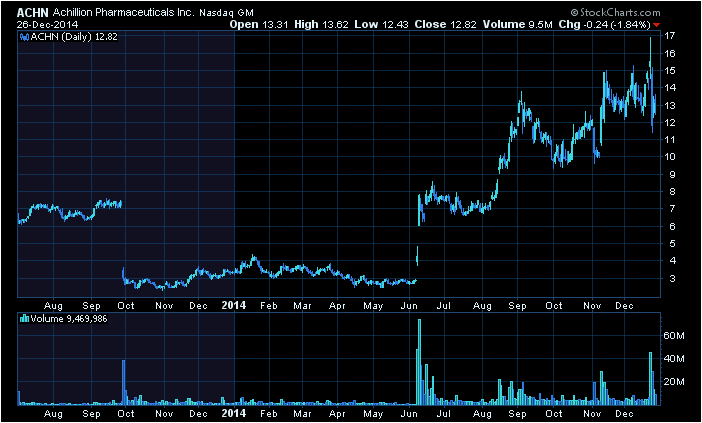Click 2014 on the volume chart date axis
Image resolution: width=702 pixels, height=423 pixels.
tap(234, 412)
